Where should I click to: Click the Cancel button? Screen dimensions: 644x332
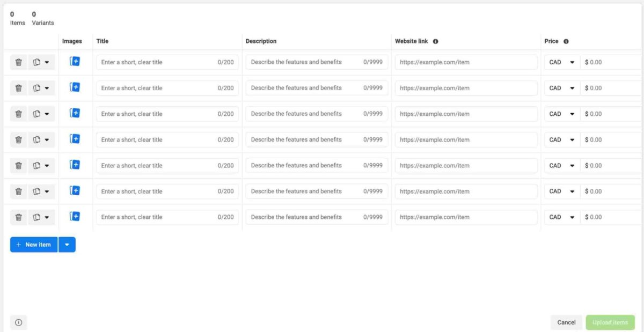coord(566,322)
